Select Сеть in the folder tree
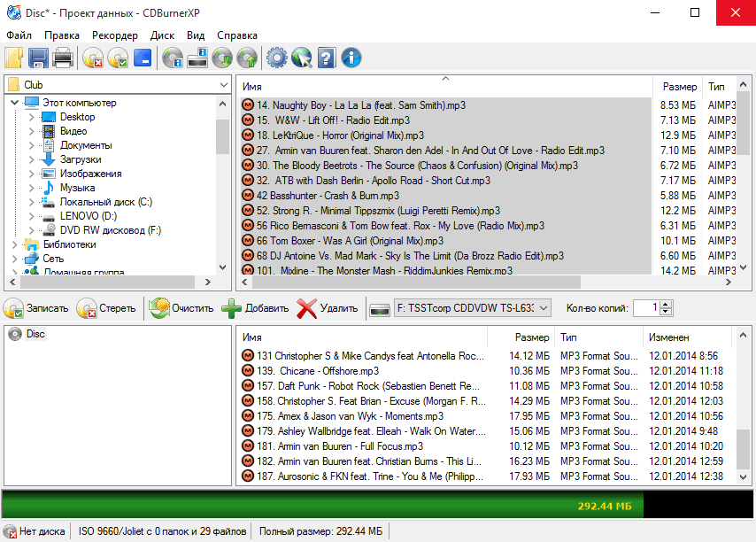 click(x=53, y=259)
